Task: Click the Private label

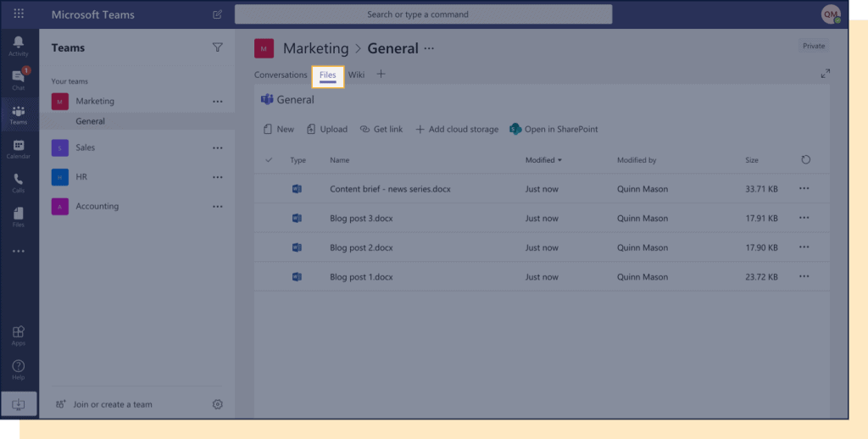Action: pyautogui.click(x=814, y=46)
